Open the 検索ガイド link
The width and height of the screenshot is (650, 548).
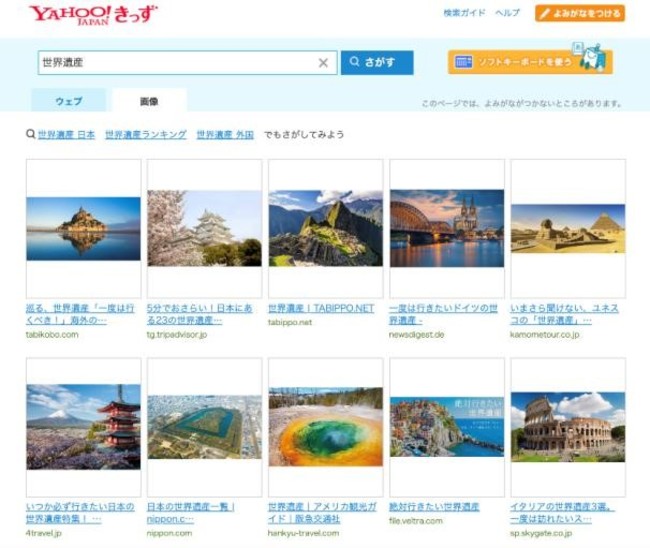(x=464, y=13)
